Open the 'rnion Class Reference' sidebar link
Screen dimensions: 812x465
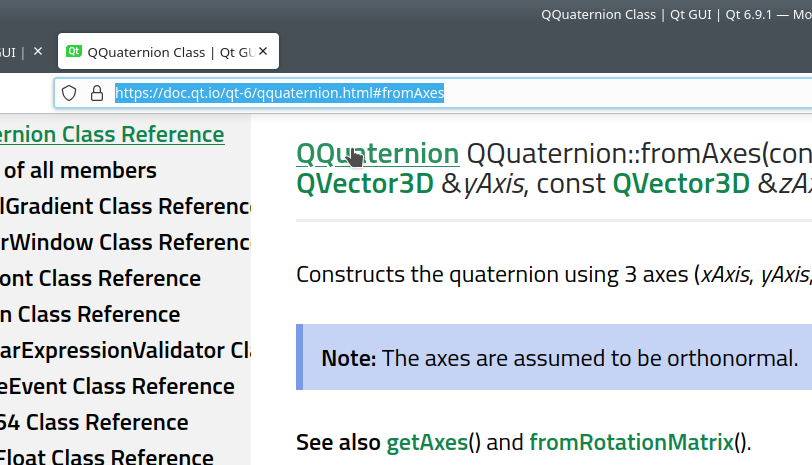pos(112,135)
